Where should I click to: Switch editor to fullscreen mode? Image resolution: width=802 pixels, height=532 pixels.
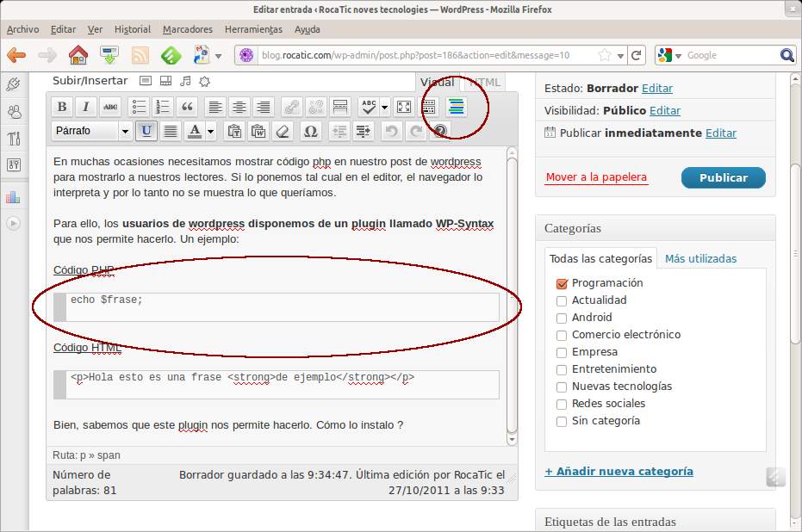(x=404, y=107)
